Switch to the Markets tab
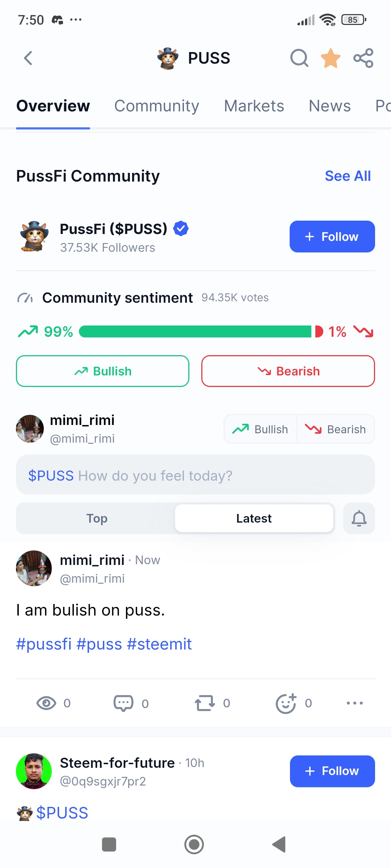 coord(254,106)
